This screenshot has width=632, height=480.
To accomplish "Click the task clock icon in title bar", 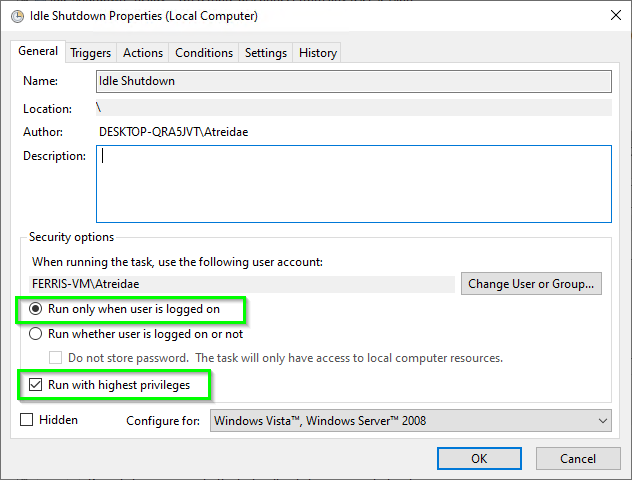I will coord(17,17).
